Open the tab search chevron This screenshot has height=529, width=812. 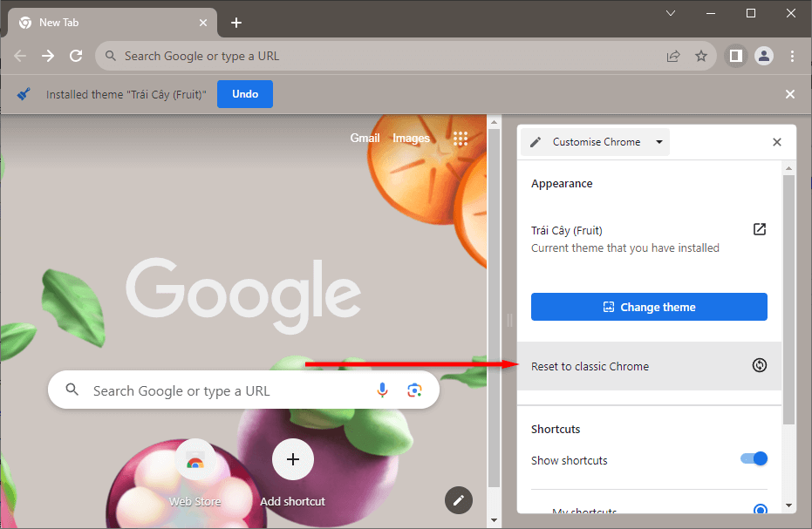(671, 13)
